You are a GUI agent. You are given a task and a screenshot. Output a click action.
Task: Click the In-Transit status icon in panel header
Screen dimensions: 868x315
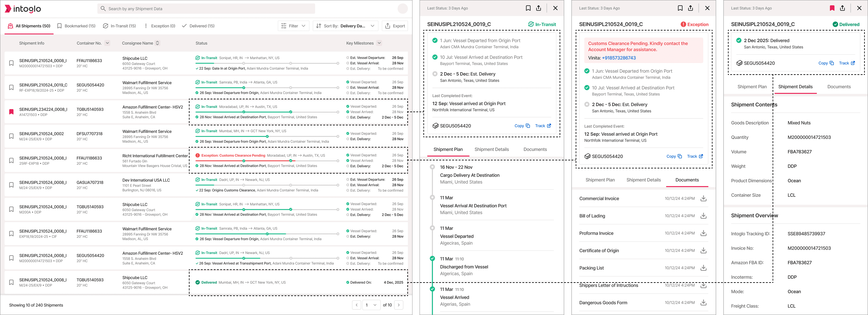(x=531, y=24)
